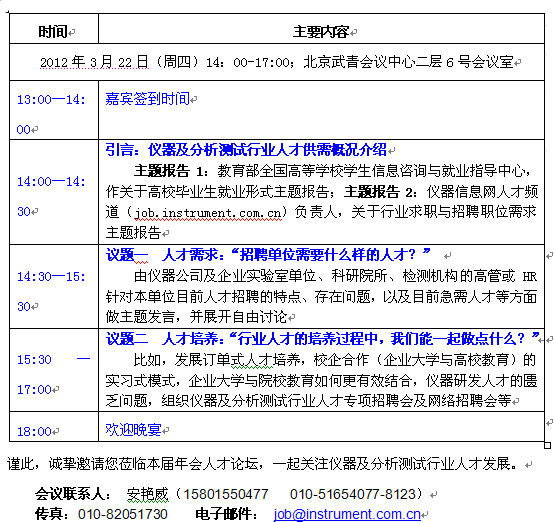Image resolution: width=554 pixels, height=522 pixels.
Task: Click the 18:00 time cell
Action: click(x=54, y=427)
